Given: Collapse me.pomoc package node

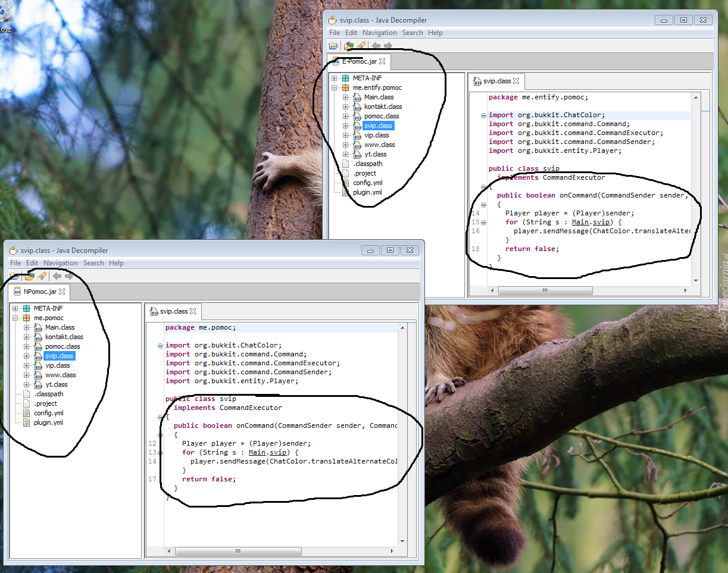Looking at the screenshot, I should pos(15,318).
